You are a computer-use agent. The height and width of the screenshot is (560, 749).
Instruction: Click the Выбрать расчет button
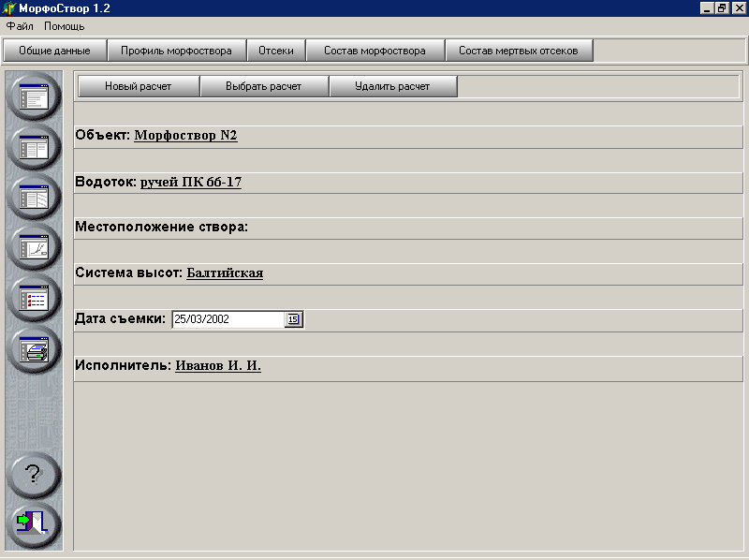(264, 86)
